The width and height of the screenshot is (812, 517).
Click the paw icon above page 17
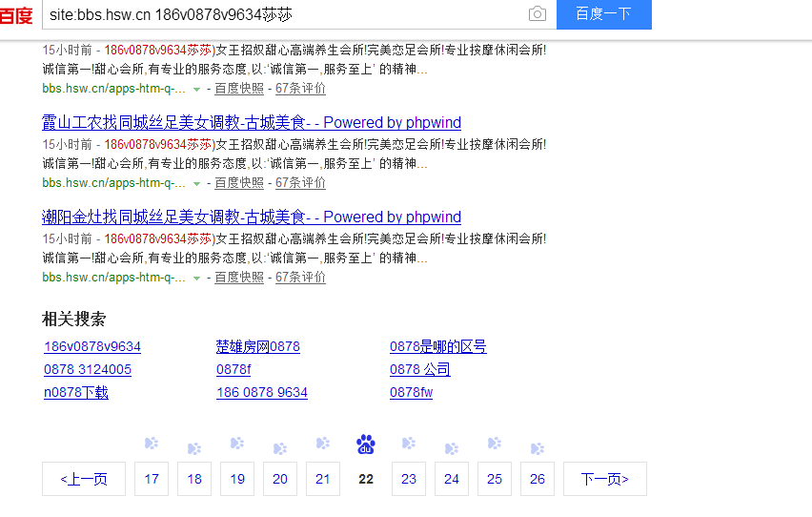(151, 444)
